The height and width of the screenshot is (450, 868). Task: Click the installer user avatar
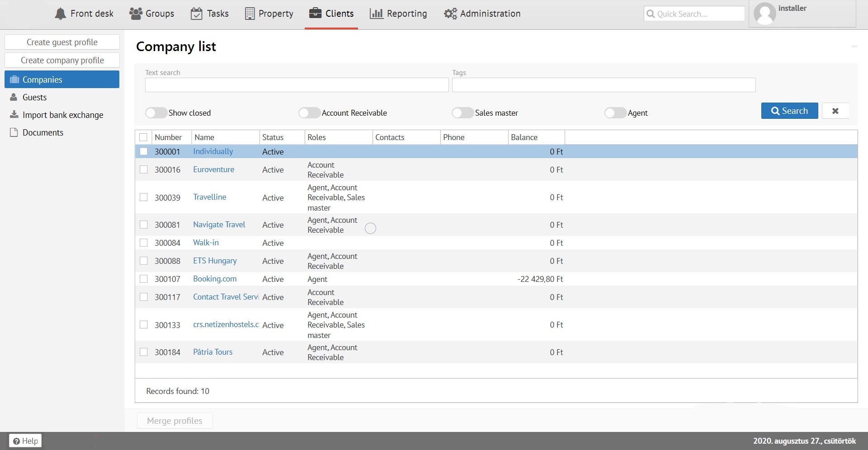[765, 14]
